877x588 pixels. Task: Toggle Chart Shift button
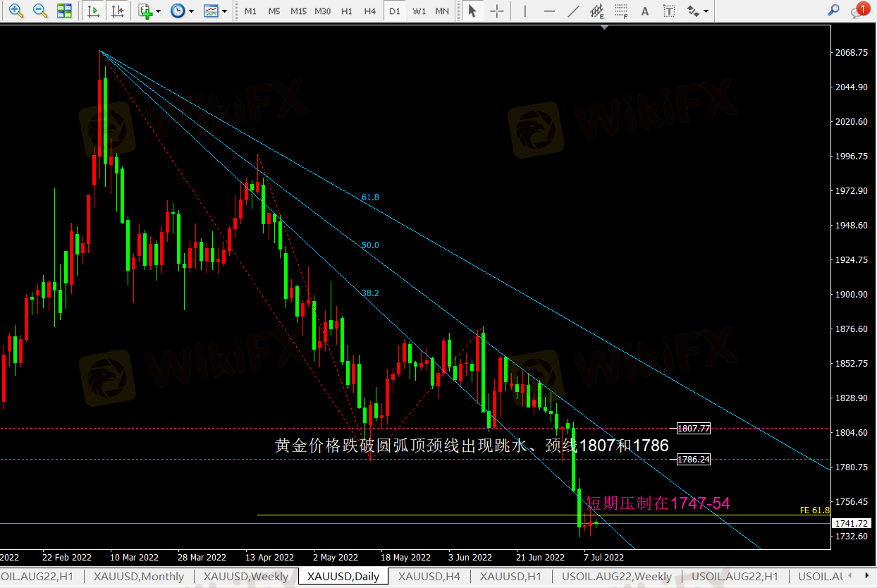118,11
